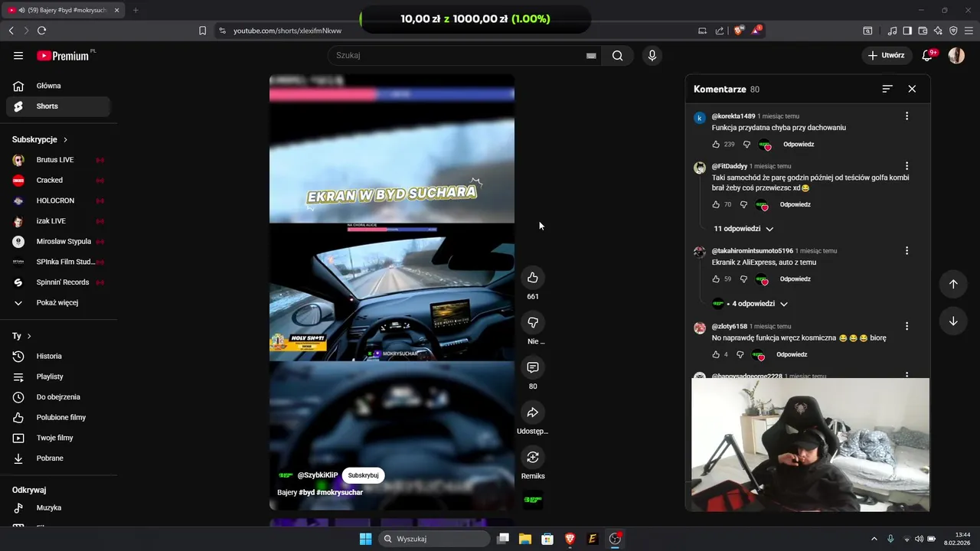Open a new browser tab
980x551 pixels.
[136, 10]
